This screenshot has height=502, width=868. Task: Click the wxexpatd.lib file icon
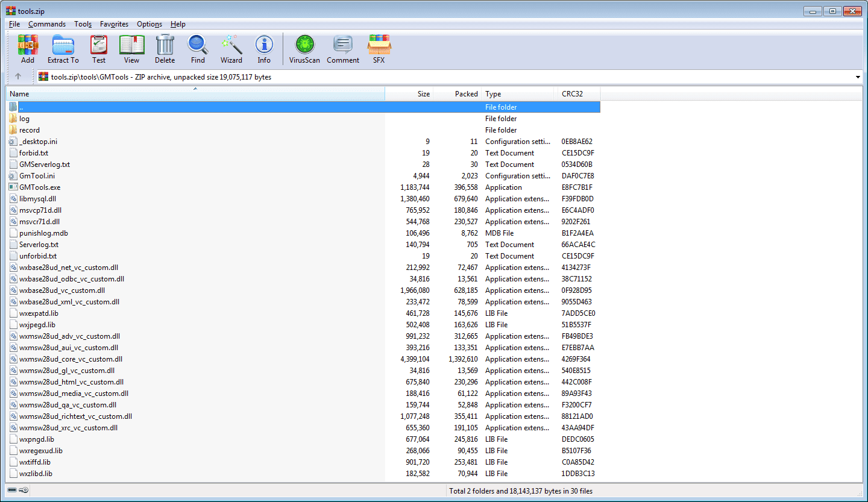click(x=13, y=313)
